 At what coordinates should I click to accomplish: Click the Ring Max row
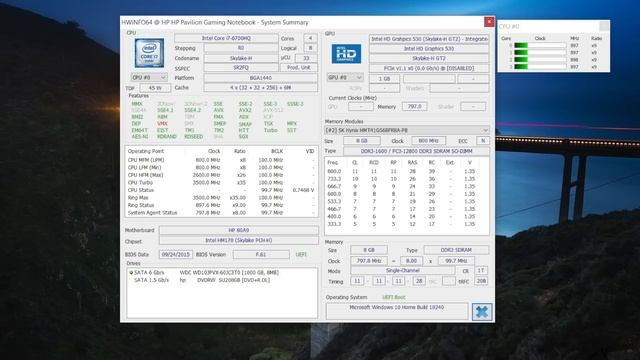click(x=221, y=198)
